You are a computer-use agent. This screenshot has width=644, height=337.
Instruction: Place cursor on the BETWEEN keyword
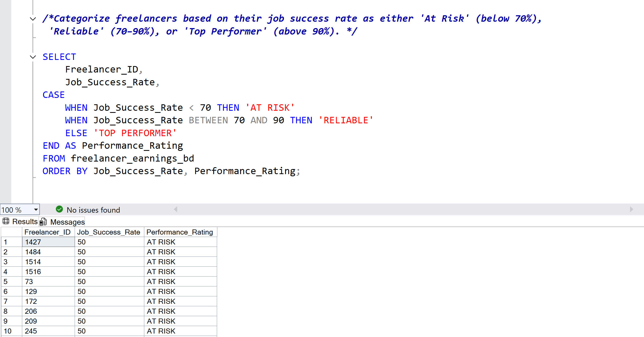click(x=208, y=120)
